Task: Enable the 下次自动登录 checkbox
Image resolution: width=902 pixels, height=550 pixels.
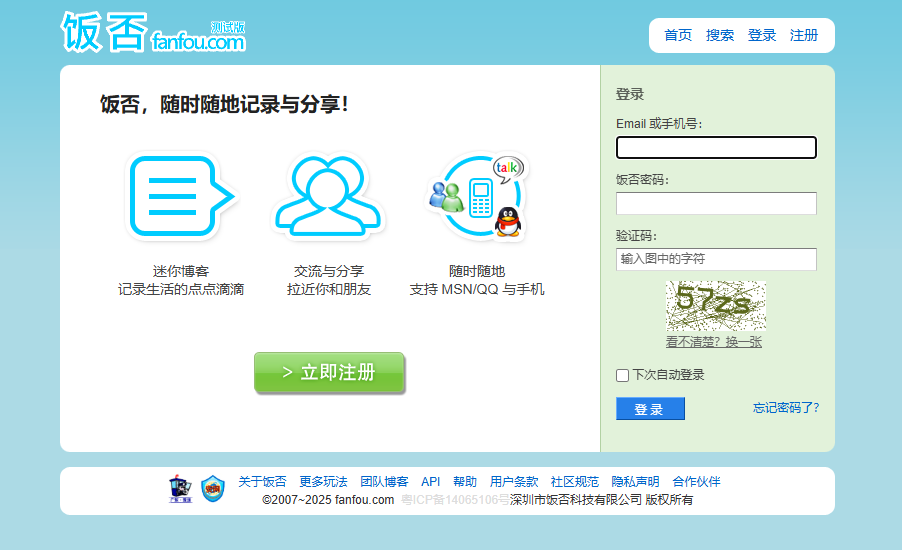Action: click(x=622, y=375)
